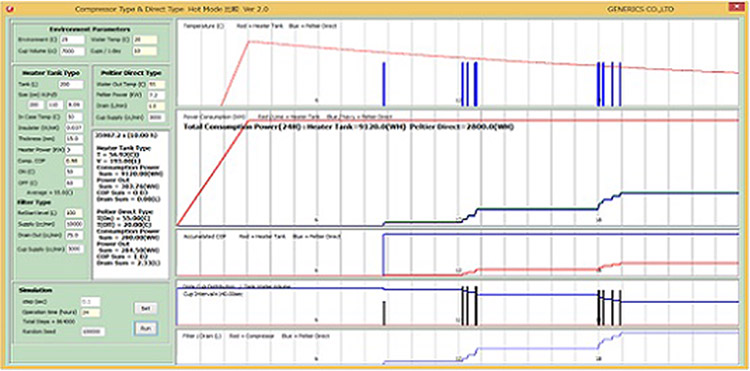Click the Cup Volume (cc) field
The image size is (750, 371).
[x=72, y=51]
